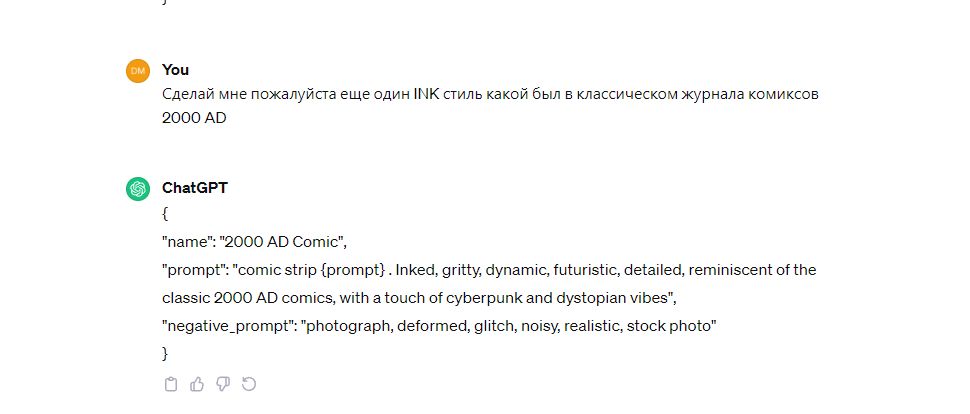Give the response a thumbs up
Viewport: 970px width, 414px height.
click(x=197, y=384)
